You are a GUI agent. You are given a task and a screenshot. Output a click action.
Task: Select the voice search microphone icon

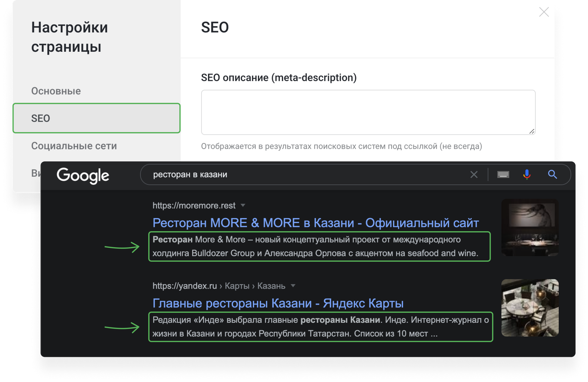pyautogui.click(x=527, y=175)
